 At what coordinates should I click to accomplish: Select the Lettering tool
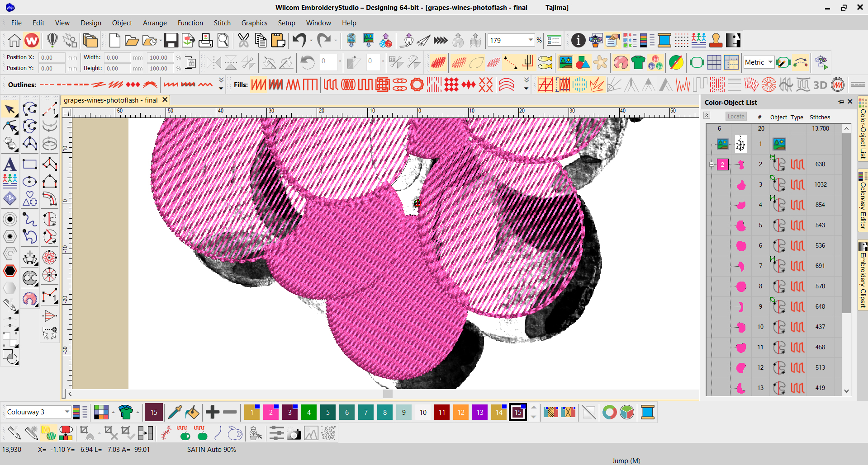[x=10, y=164]
